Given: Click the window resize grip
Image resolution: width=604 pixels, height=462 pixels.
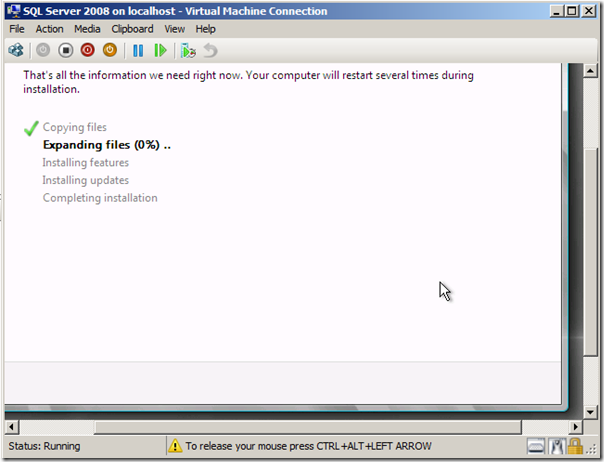Looking at the screenshot, I should coord(591,448).
